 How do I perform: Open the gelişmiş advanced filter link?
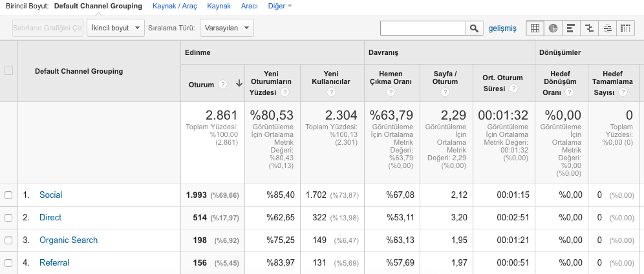[x=502, y=28]
